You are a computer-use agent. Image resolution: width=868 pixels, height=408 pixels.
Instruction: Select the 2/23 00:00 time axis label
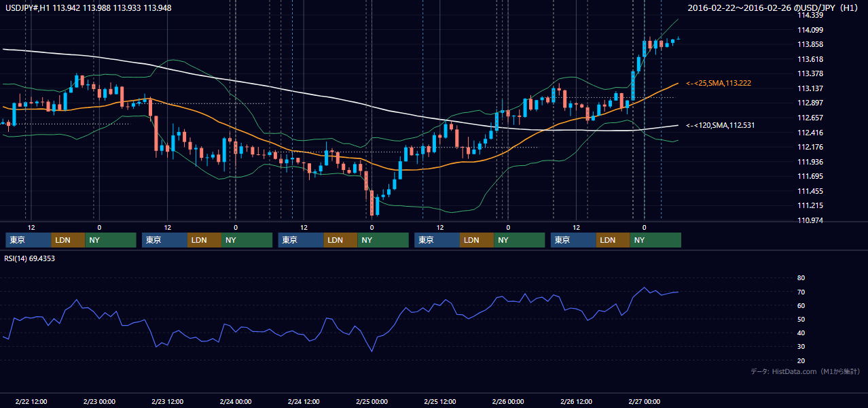(x=99, y=401)
